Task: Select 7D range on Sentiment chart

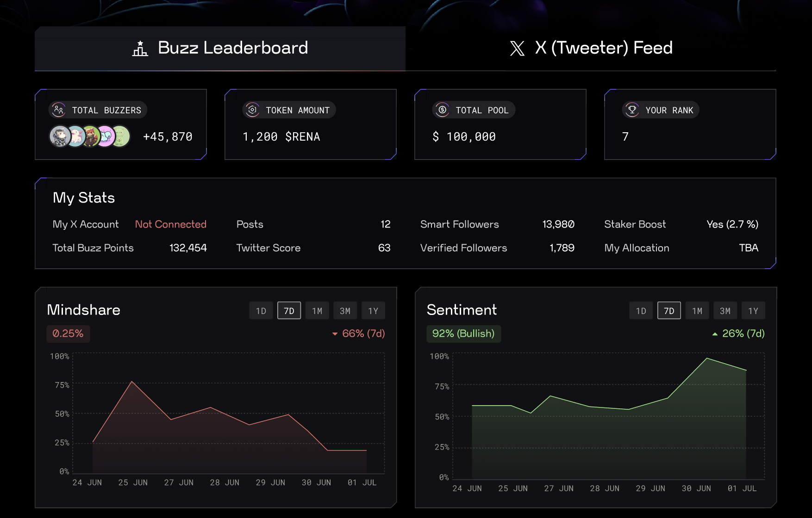Action: pyautogui.click(x=669, y=311)
